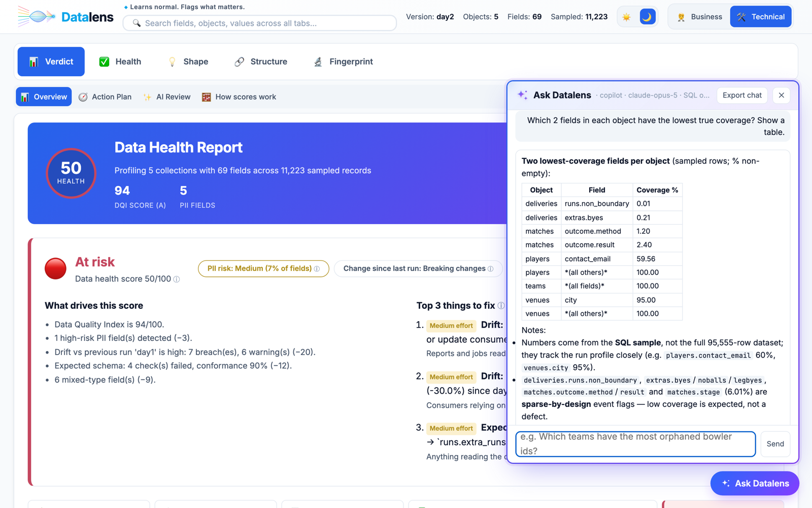Click the Export chat button
812x508 pixels.
tap(742, 96)
